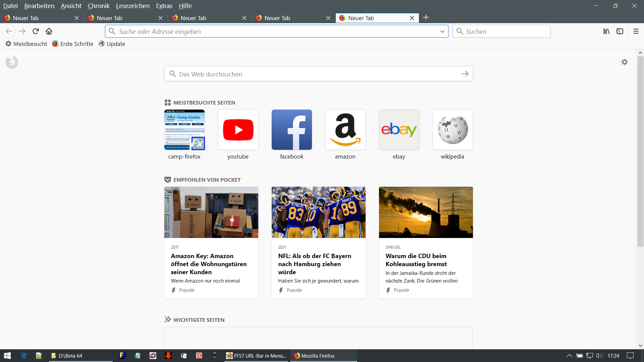Click the web search submit arrow
This screenshot has width=644, height=362.
[465, 74]
